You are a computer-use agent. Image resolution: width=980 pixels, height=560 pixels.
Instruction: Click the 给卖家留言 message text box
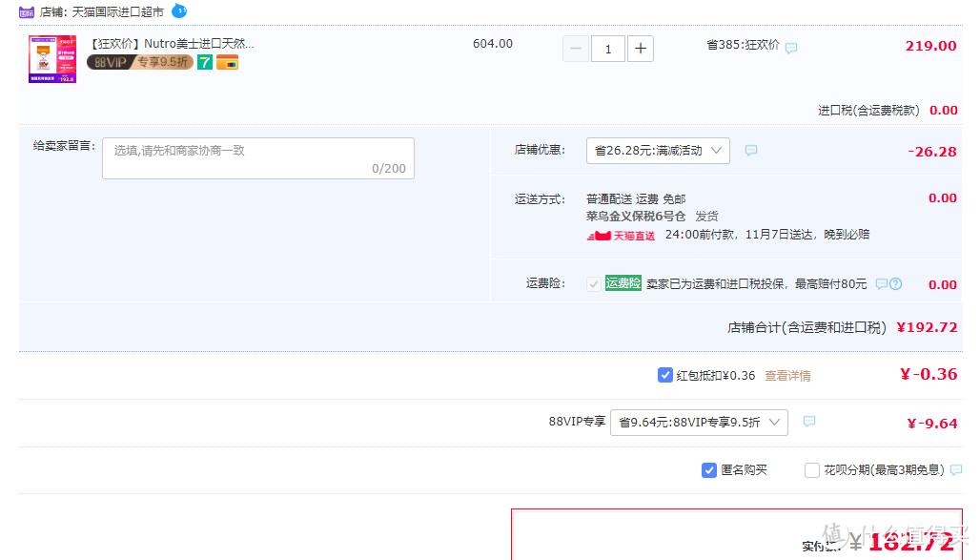(258, 158)
